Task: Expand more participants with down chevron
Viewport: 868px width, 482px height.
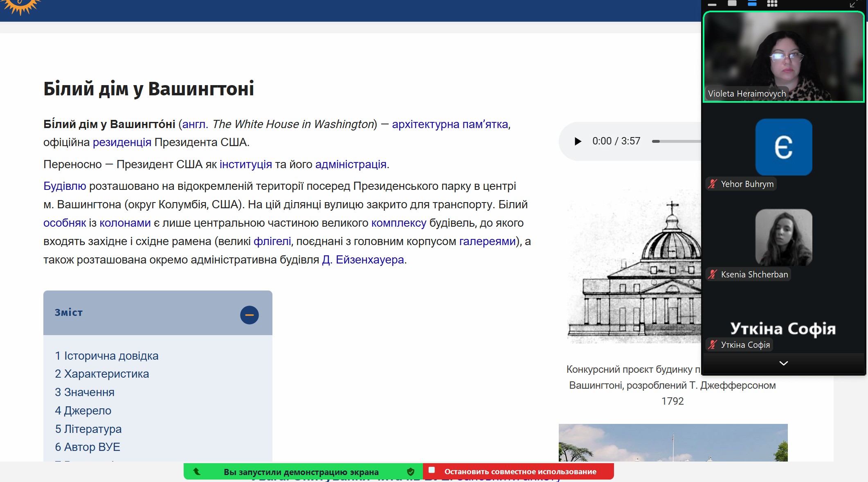Action: [x=783, y=363]
